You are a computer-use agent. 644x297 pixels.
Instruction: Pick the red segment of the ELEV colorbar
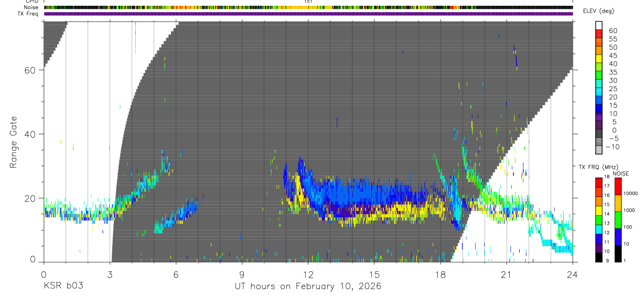[x=598, y=34]
